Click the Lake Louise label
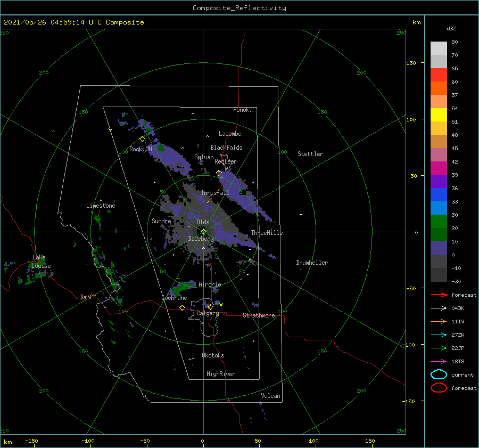The width and height of the screenshot is (479, 448). [x=41, y=262]
